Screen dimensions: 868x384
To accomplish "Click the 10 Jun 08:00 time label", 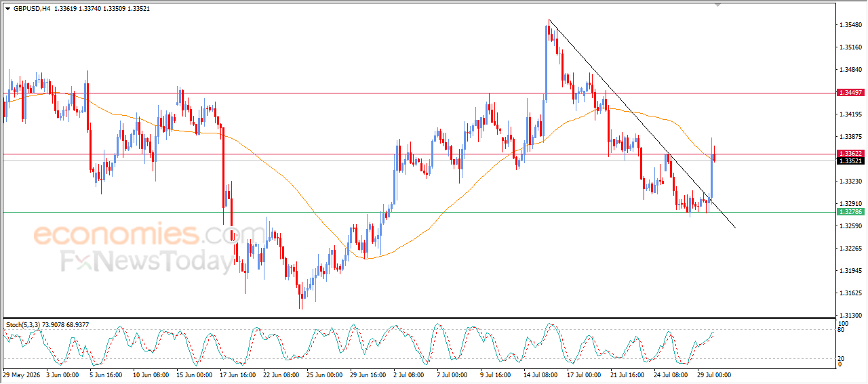I will pyautogui.click(x=151, y=375).
